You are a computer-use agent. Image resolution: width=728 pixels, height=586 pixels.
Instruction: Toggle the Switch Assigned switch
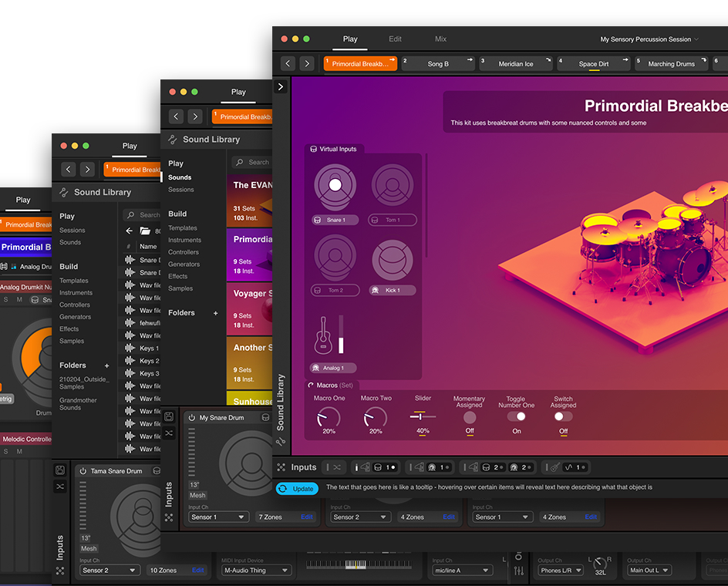click(x=563, y=416)
